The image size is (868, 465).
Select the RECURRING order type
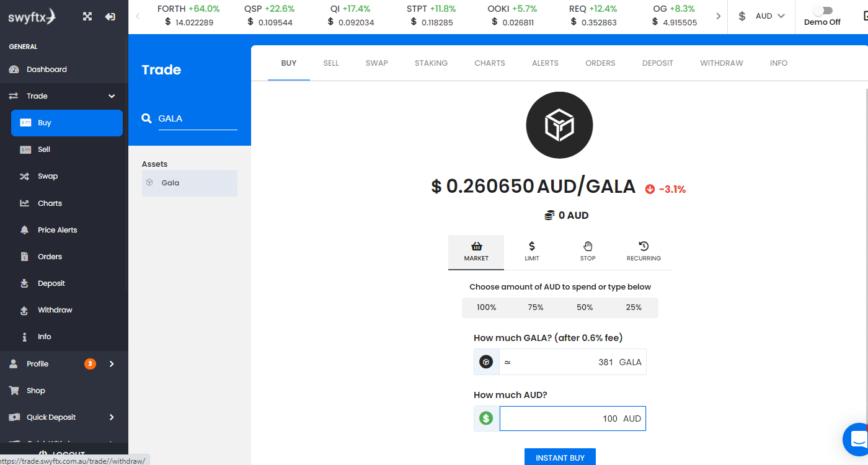(x=644, y=252)
